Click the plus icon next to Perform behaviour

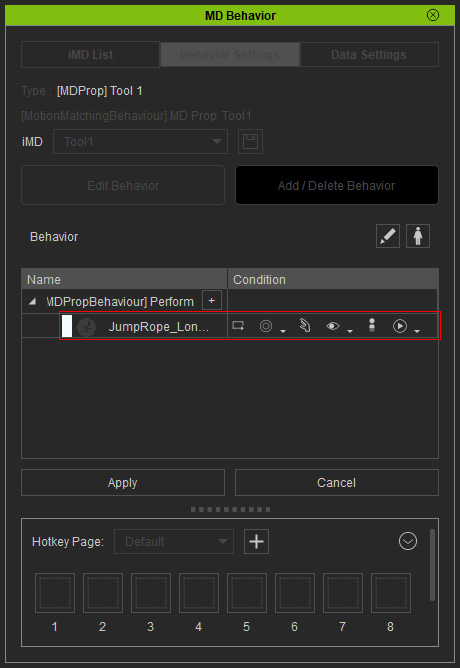[x=211, y=301]
